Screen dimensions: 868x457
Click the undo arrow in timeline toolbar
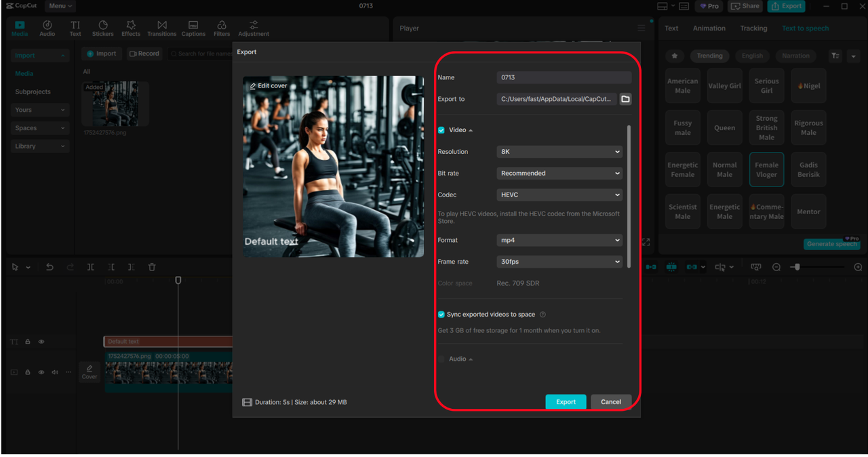pyautogui.click(x=50, y=267)
